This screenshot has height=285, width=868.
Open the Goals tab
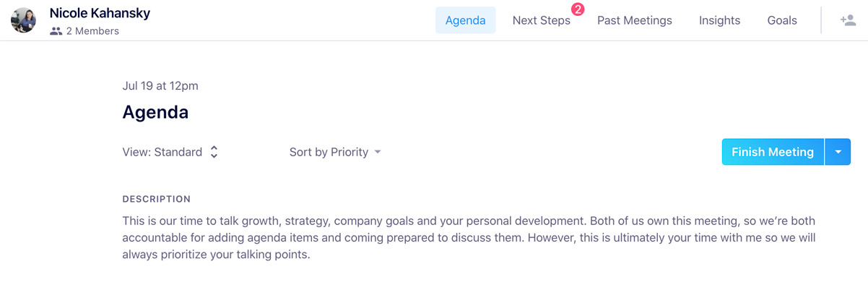click(x=782, y=20)
